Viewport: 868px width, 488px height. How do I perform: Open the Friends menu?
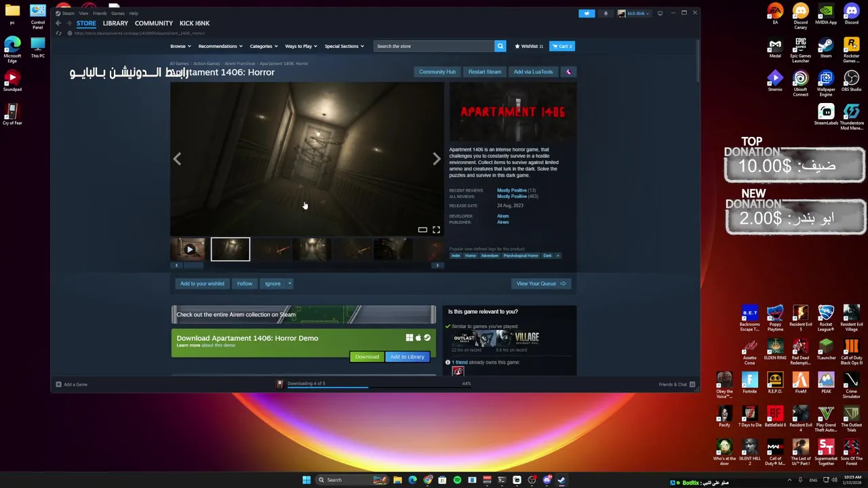click(x=100, y=13)
